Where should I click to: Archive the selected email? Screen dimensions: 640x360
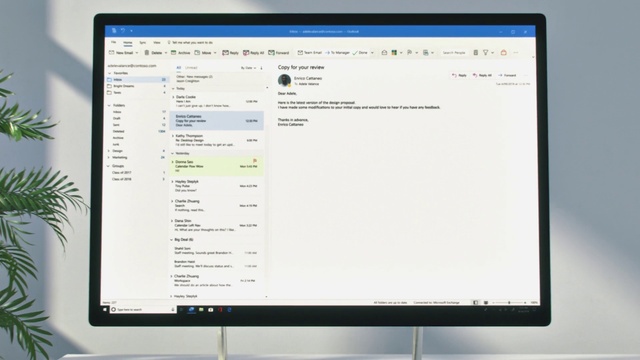click(x=180, y=53)
